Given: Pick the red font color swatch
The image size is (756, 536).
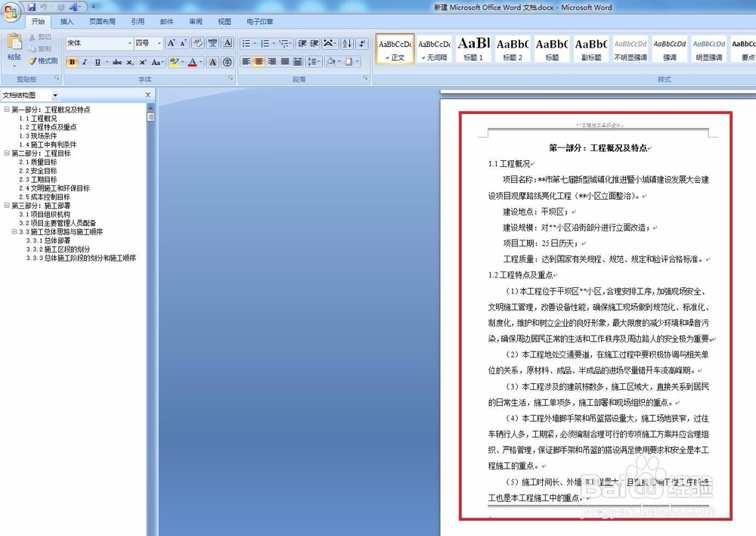Looking at the screenshot, I should [192, 62].
